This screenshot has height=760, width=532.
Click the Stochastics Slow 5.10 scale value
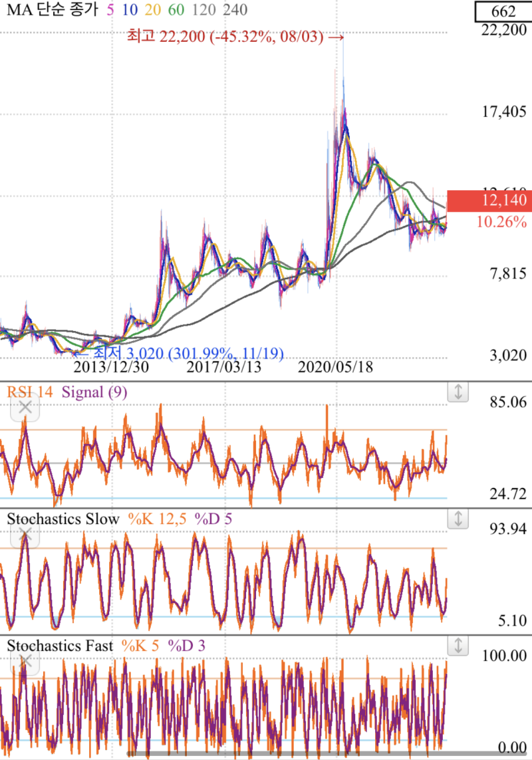512,621
